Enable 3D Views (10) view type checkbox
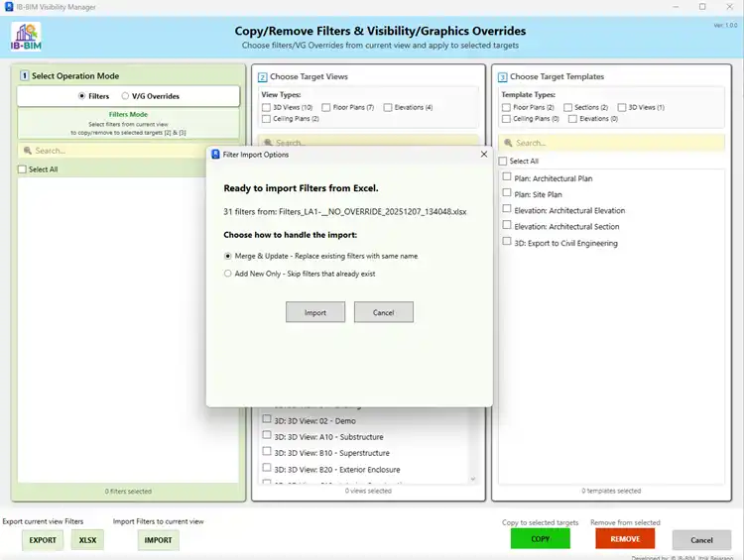This screenshot has width=744, height=560. tap(266, 108)
